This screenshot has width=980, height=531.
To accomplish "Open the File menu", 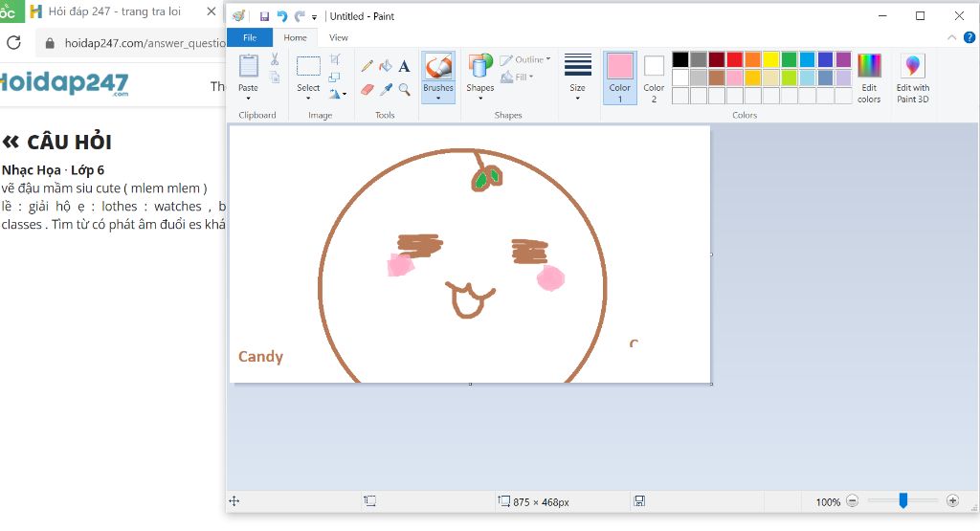I will pyautogui.click(x=250, y=37).
